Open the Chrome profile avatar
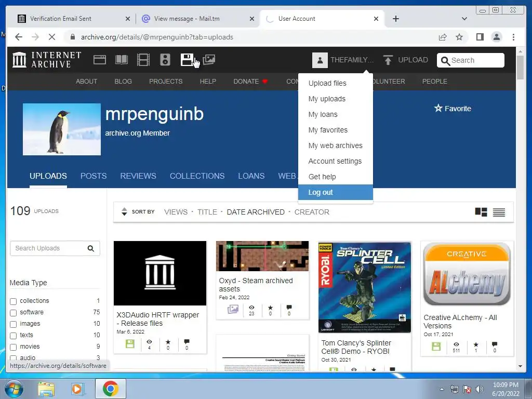The image size is (532, 399). pos(496,37)
